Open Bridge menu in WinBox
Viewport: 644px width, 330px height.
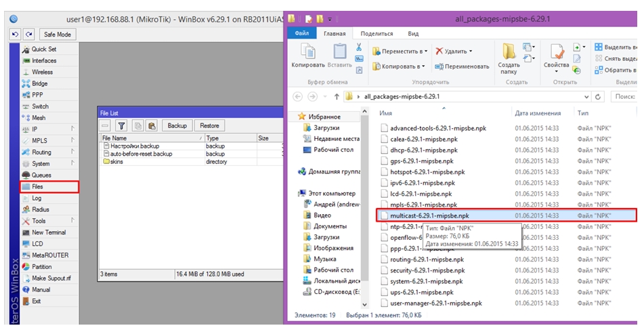tap(49, 83)
